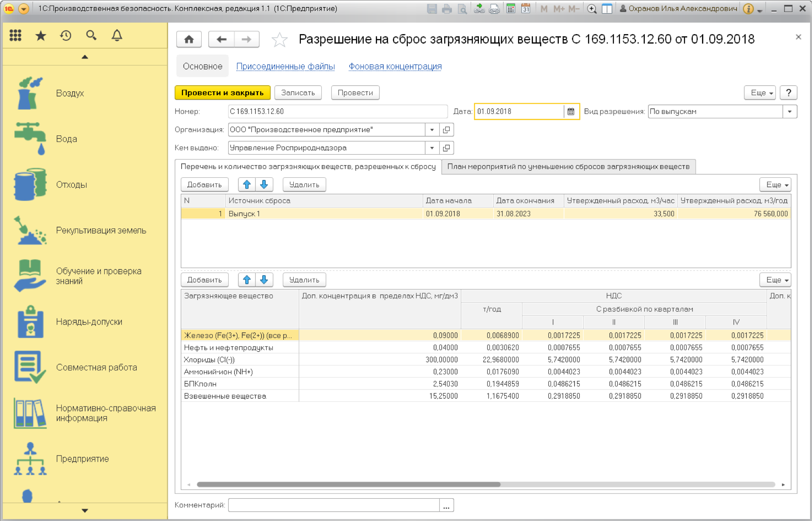
Task: Click the zoom magnifier in title bar
Action: click(592, 9)
